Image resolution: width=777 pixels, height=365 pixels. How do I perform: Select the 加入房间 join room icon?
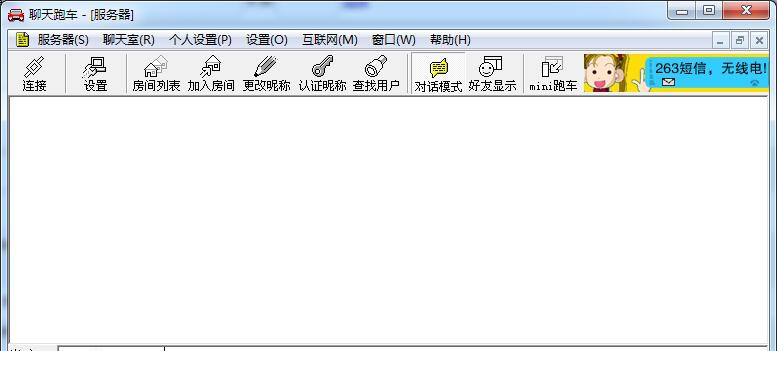click(x=211, y=74)
